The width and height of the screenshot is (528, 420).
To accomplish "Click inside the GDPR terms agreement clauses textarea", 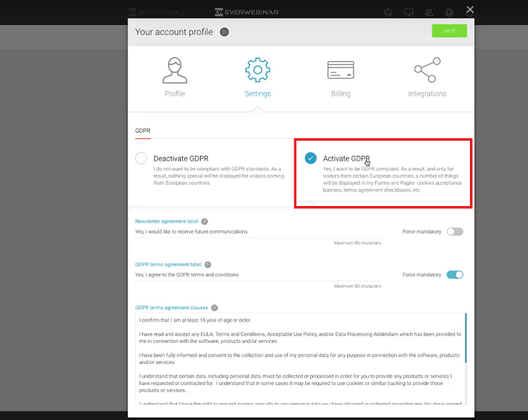I will click(300, 359).
